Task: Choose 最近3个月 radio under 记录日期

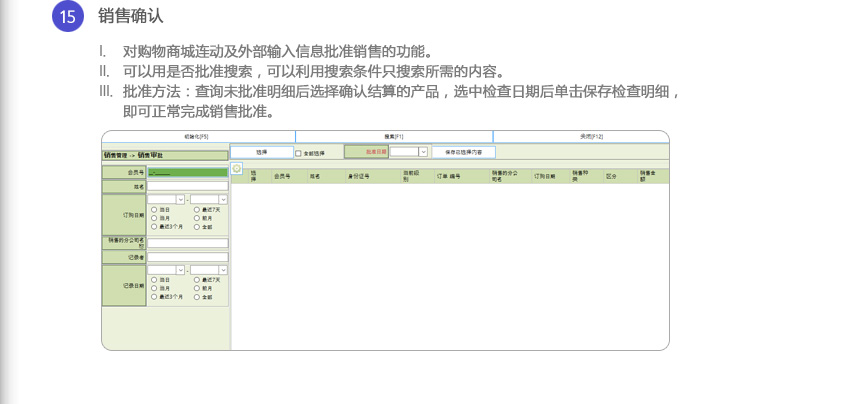Action: click(153, 297)
